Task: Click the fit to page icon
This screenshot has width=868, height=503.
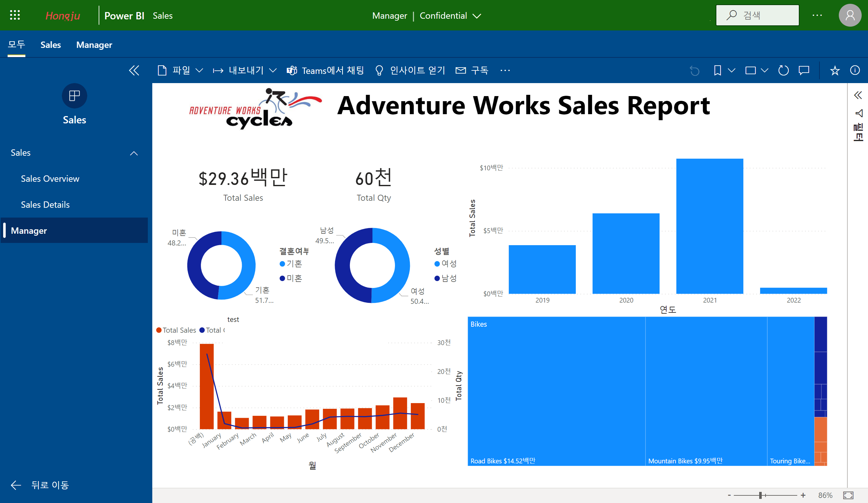Action: (x=848, y=495)
